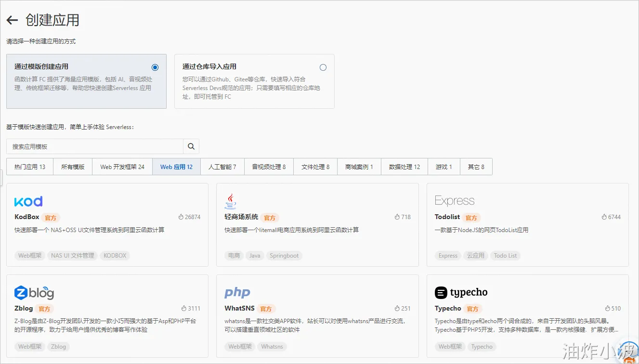
Task: Click the 官方 badge next to WhatSNS
Action: click(266, 309)
